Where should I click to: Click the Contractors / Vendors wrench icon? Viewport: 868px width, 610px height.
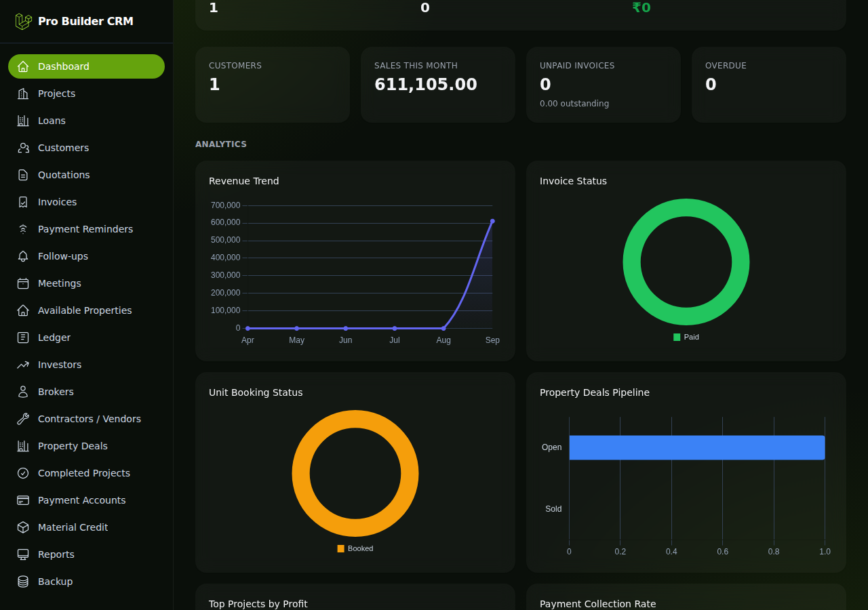pyautogui.click(x=23, y=419)
